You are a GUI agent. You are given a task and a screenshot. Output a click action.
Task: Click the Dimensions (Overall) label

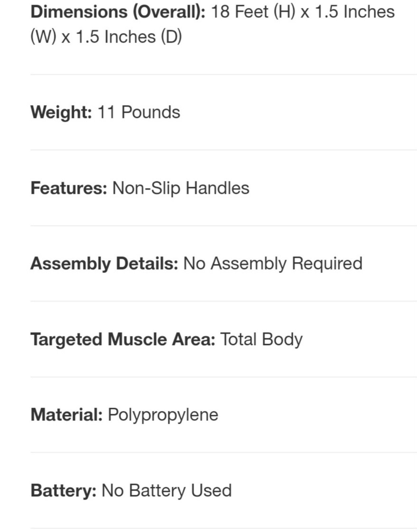118,12
